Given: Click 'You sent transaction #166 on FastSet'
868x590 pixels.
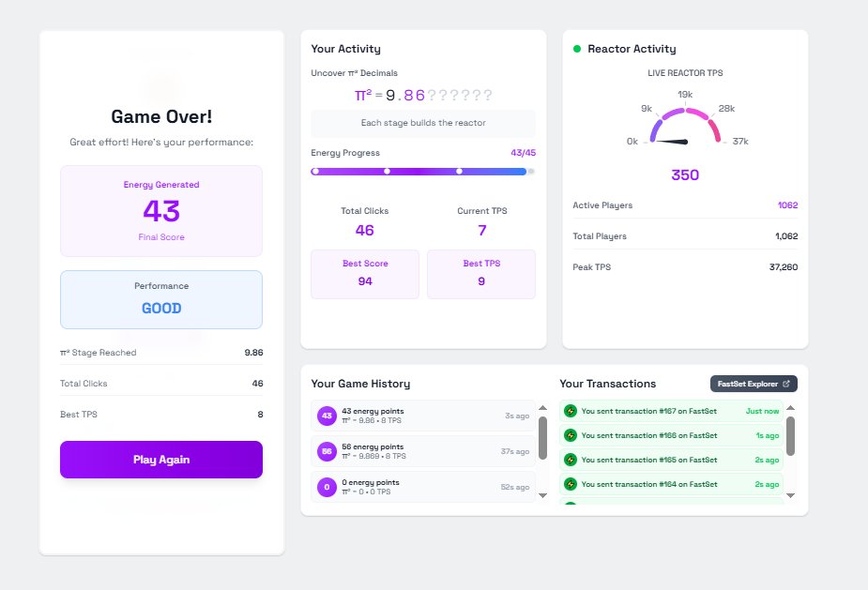Looking at the screenshot, I should tap(648, 435).
